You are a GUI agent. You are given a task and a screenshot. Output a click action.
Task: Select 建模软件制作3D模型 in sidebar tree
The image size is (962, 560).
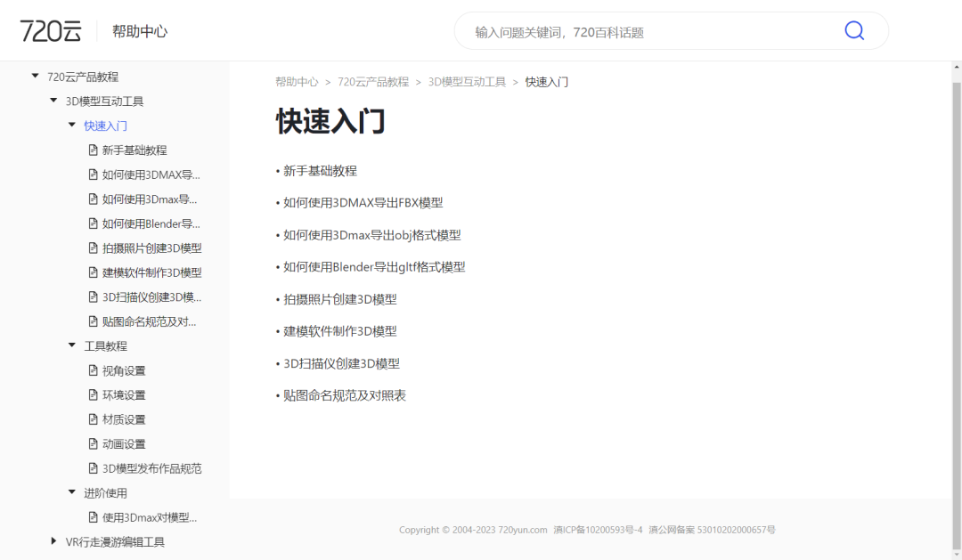pos(151,272)
